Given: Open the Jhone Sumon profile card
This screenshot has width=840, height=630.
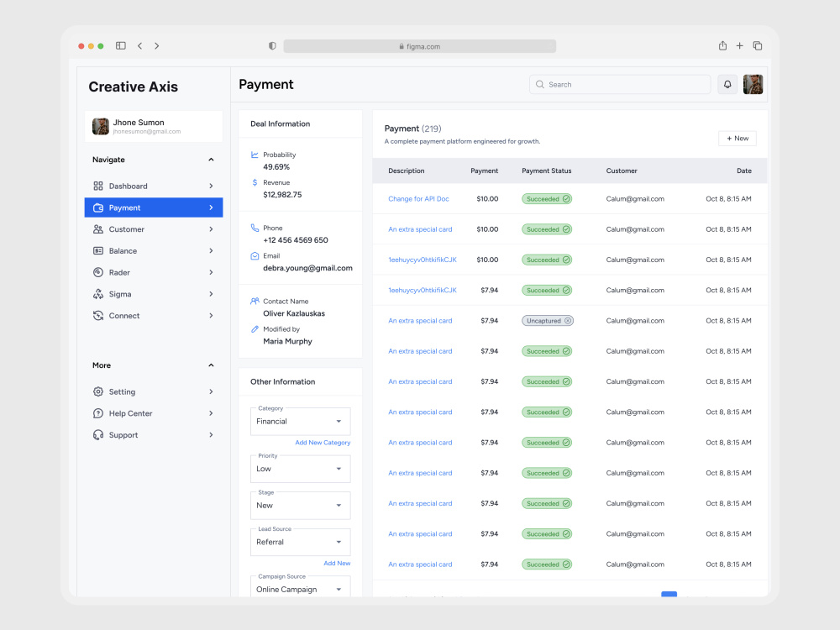Looking at the screenshot, I should pyautogui.click(x=154, y=127).
